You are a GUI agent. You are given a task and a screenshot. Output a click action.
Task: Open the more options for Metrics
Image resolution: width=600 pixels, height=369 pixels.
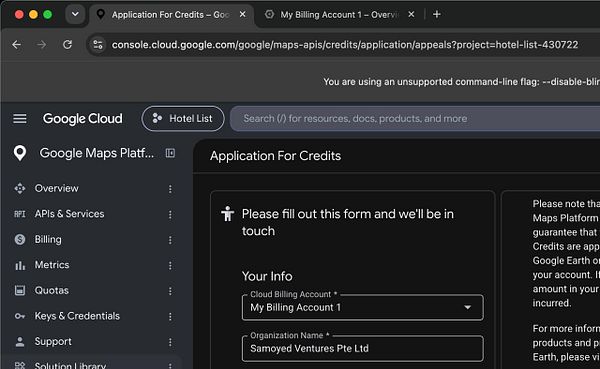pyautogui.click(x=170, y=266)
